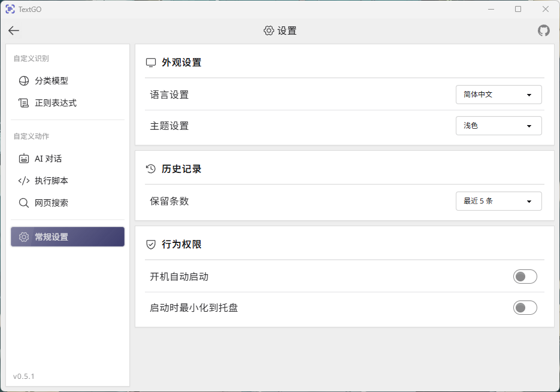Click the AI 对话 robot icon
The image size is (560, 392).
[x=24, y=159]
